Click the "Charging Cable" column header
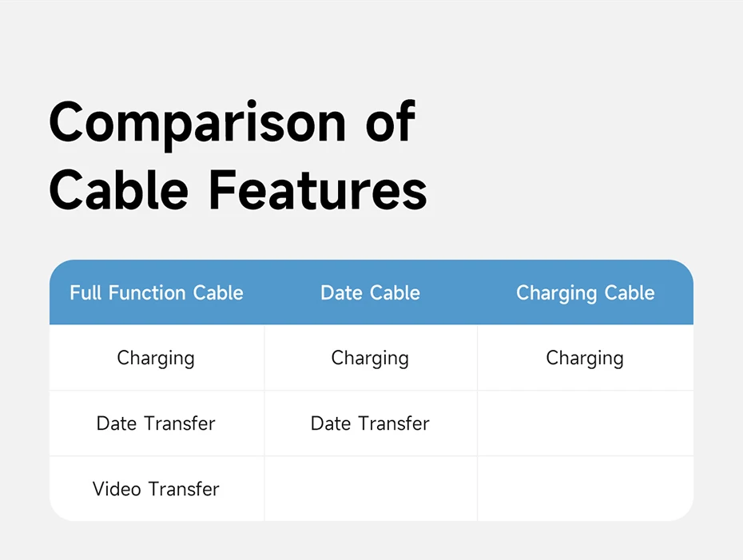 [585, 293]
